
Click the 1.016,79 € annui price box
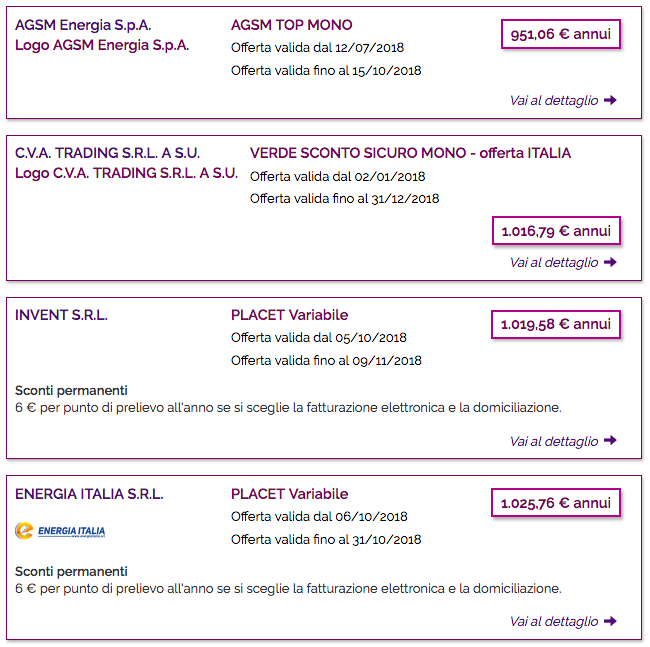tap(556, 230)
